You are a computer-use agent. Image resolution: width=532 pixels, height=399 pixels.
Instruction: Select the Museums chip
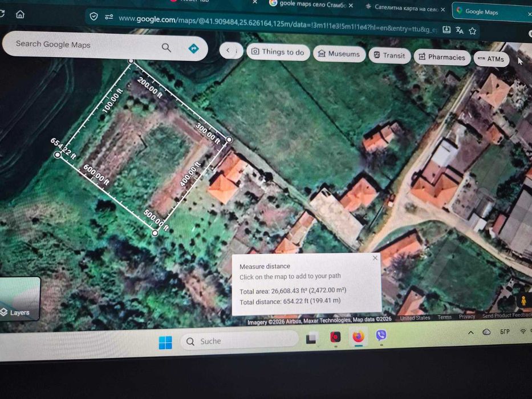pos(339,54)
